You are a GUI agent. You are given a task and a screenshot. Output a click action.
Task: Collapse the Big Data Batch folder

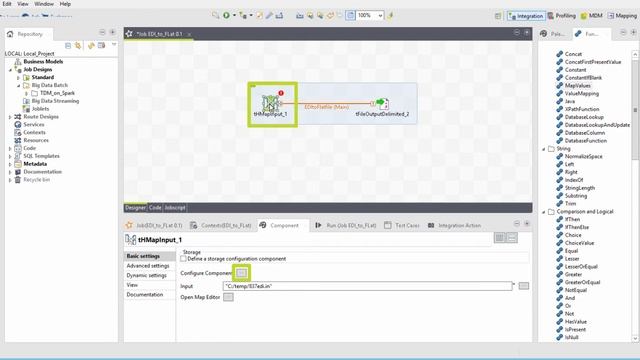point(18,85)
